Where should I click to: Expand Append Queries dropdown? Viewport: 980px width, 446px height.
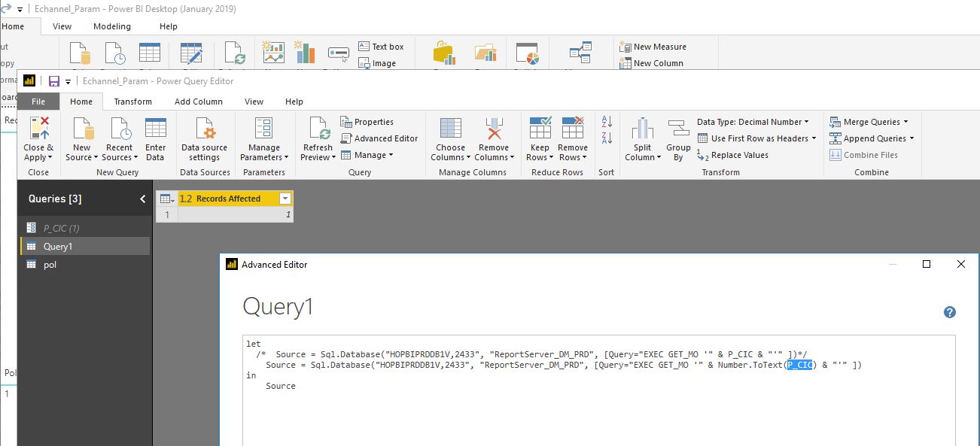point(912,138)
